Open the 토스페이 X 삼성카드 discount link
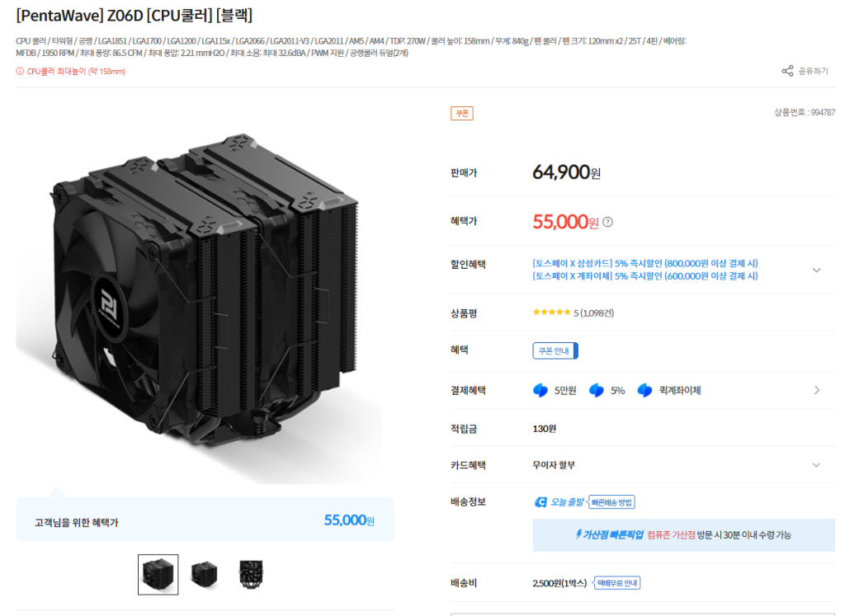The height and width of the screenshot is (616, 845). pos(645,263)
